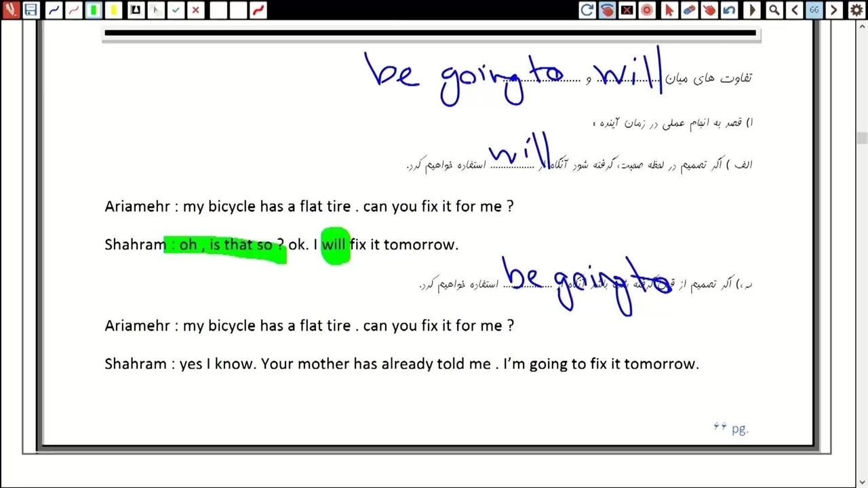Click the green checkmark stamp tool
Viewport: 868px width, 488px height.
(176, 10)
